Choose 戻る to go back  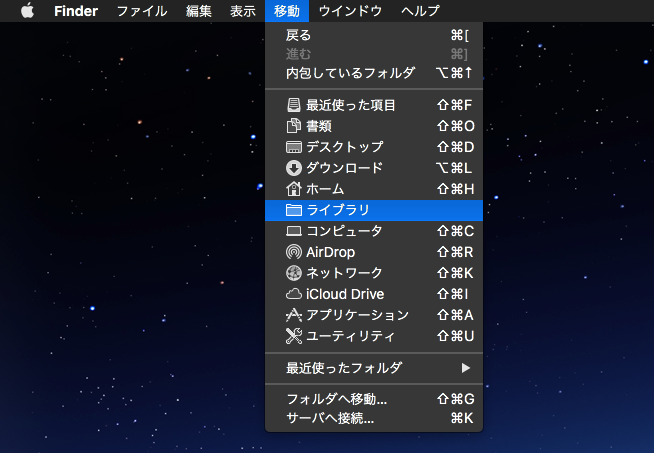(x=374, y=35)
